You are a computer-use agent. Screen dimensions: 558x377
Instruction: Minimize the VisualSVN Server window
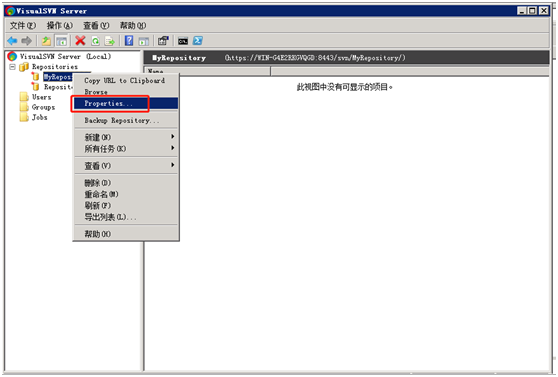click(522, 11)
